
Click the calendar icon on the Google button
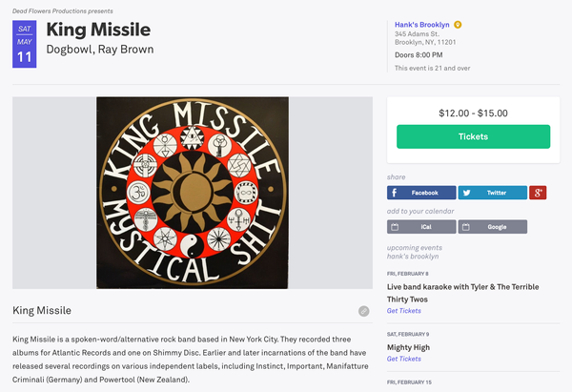pyautogui.click(x=466, y=227)
